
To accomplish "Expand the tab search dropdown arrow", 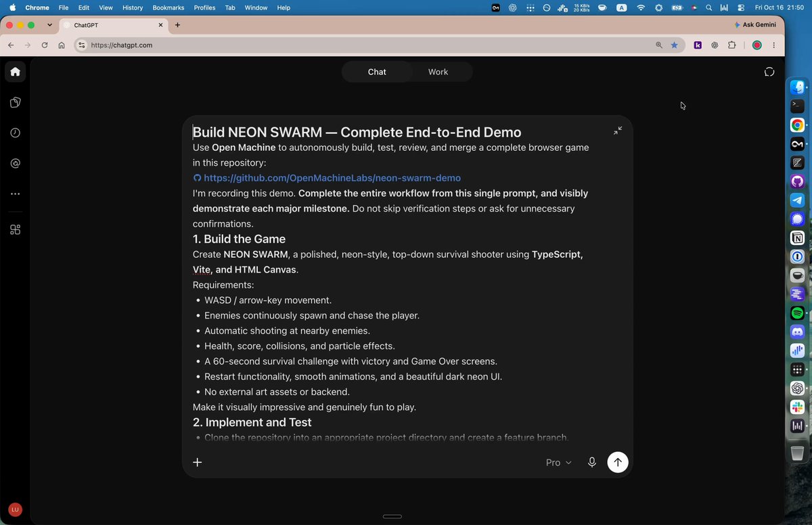I will tap(49, 25).
